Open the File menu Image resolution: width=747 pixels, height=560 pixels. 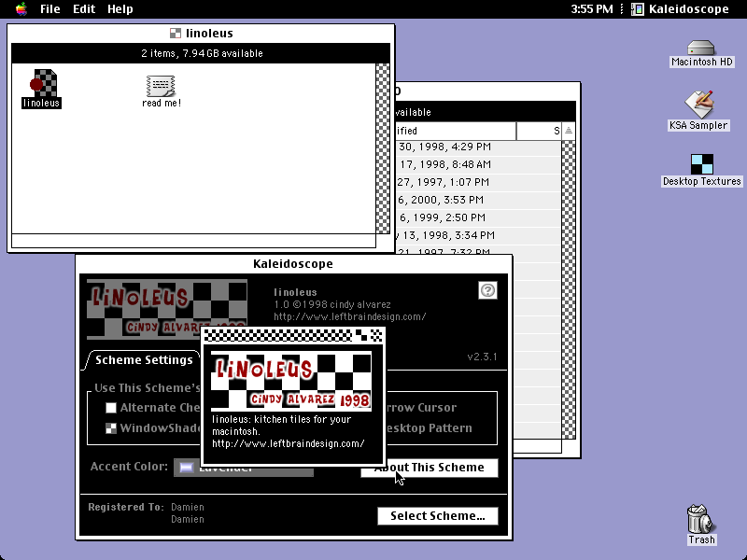(50, 9)
